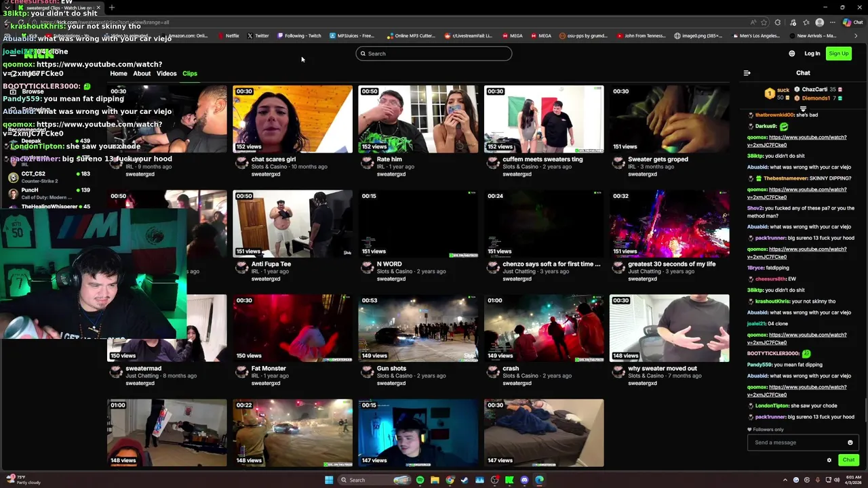Open Spotify from the taskbar
Viewport: 868px width, 488px height.
[420, 480]
